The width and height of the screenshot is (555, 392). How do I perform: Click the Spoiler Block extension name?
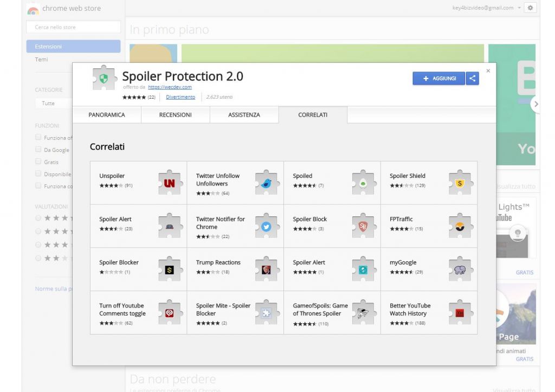[309, 219]
